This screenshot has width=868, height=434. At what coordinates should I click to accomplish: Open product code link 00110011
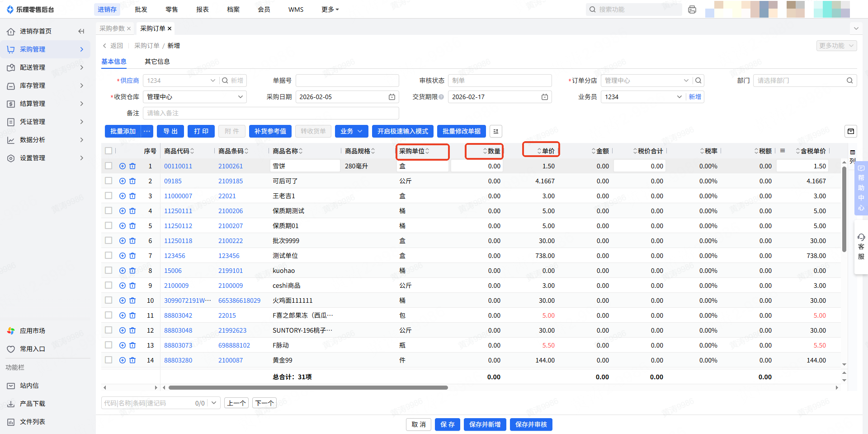click(x=178, y=166)
